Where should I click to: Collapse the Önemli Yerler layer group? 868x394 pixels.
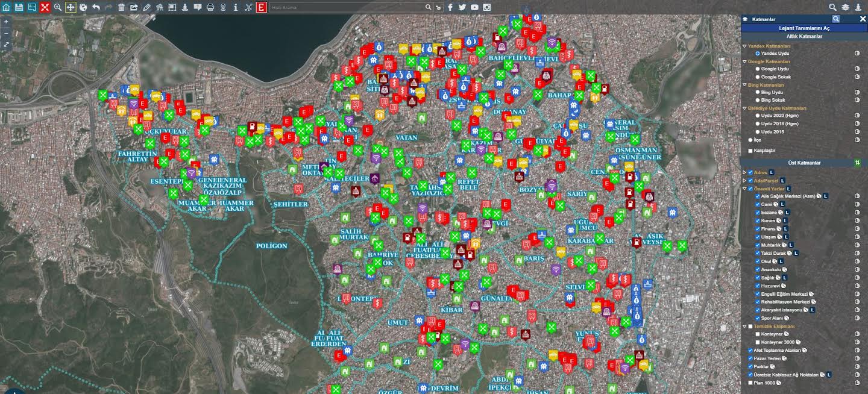(744, 189)
